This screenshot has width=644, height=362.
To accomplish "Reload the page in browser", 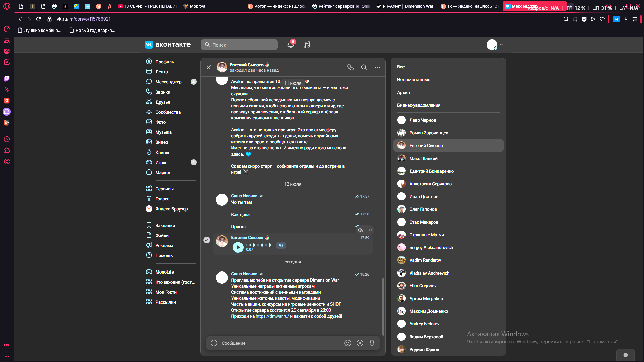I will [38, 19].
